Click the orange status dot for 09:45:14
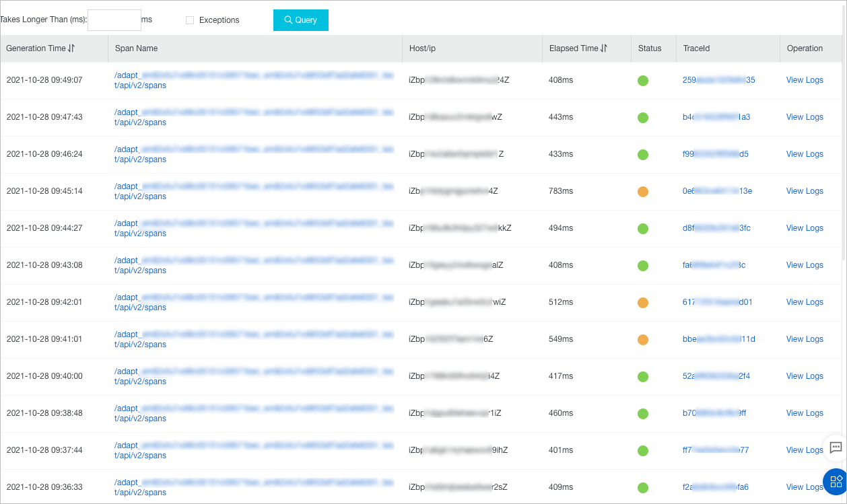The width and height of the screenshot is (847, 504). [x=643, y=191]
